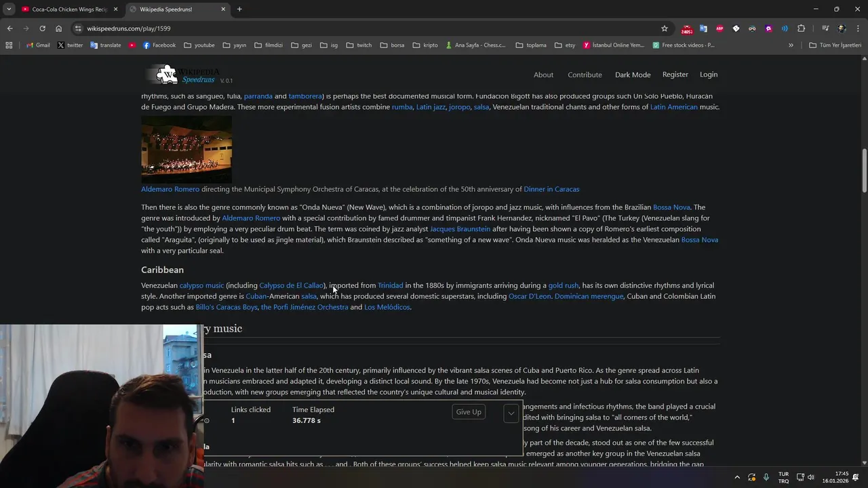Image resolution: width=868 pixels, height=488 pixels.
Task: Open the borsa bookmarks folder
Action: (392, 45)
